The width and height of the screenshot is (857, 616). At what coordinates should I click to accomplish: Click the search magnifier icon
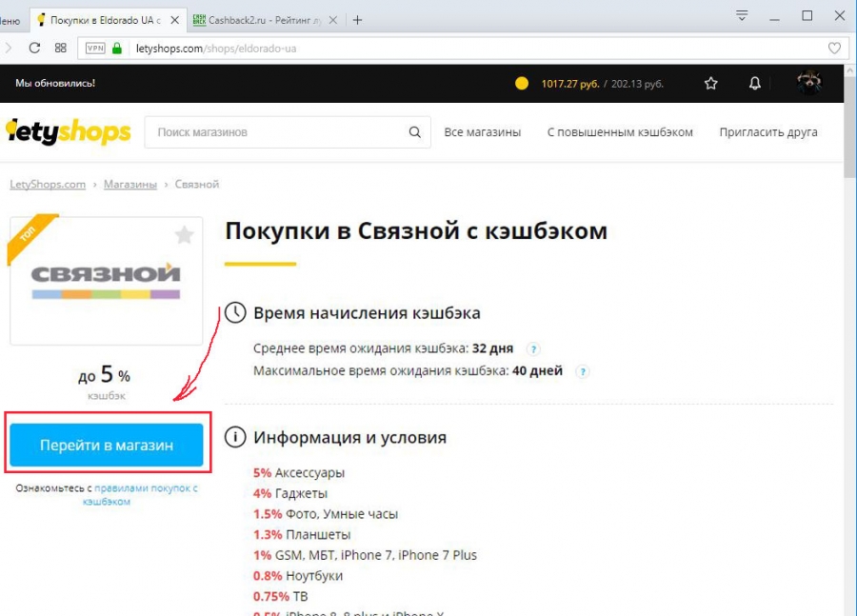[415, 132]
